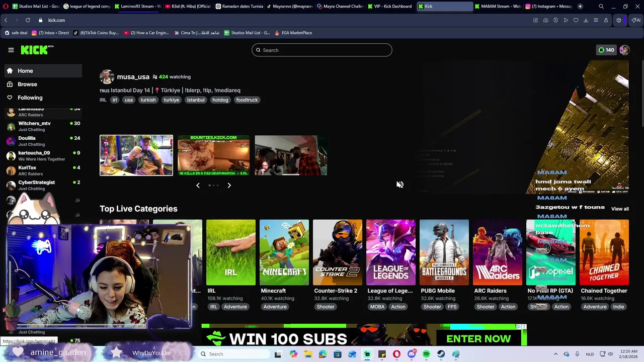Image resolution: width=644 pixels, height=362 pixels.
Task: Click the Kick logo
Action: (37, 50)
